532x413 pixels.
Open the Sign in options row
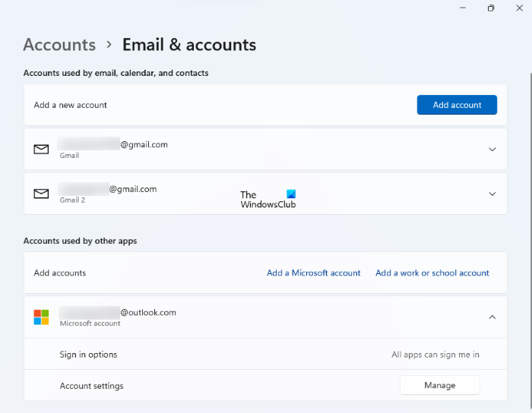coord(88,355)
